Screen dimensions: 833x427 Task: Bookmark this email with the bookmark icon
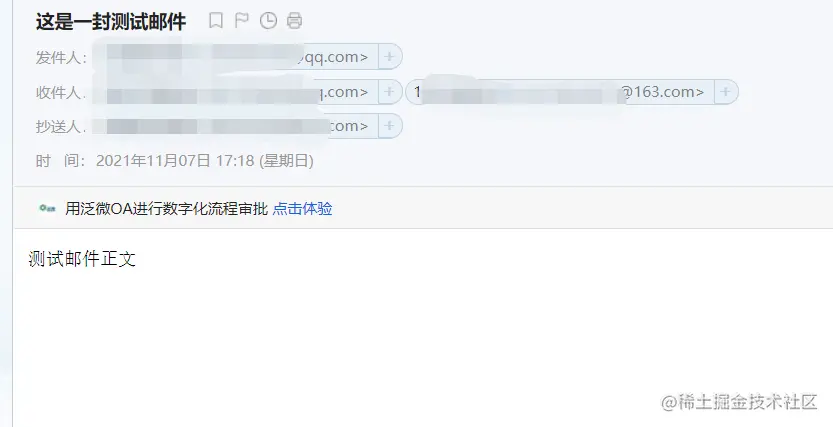coord(215,21)
